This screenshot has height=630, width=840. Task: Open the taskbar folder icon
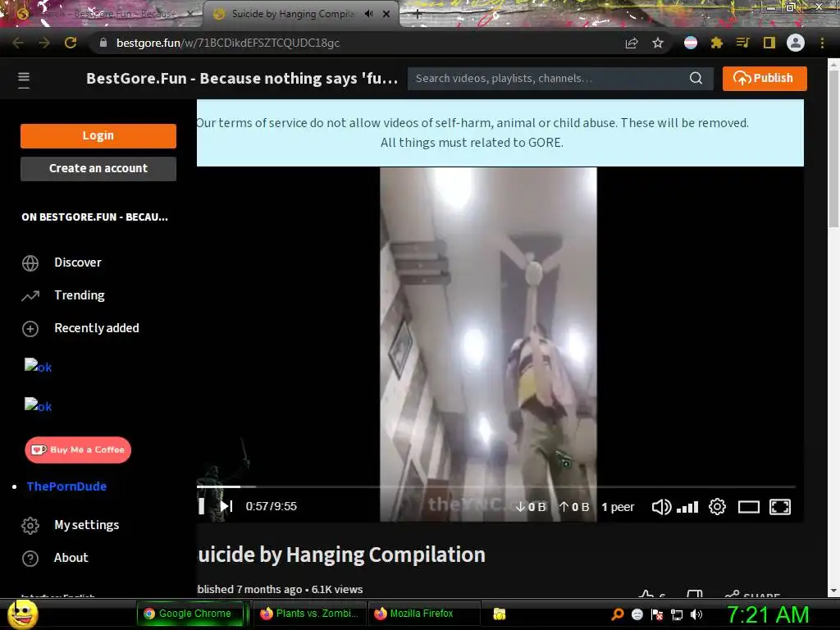point(500,614)
